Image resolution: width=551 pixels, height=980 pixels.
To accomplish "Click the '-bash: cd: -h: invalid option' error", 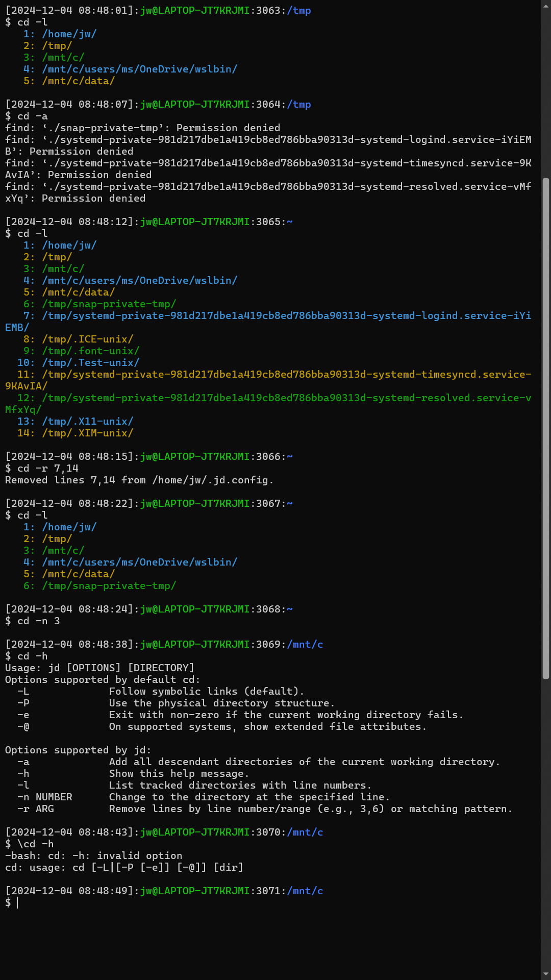I will [93, 856].
